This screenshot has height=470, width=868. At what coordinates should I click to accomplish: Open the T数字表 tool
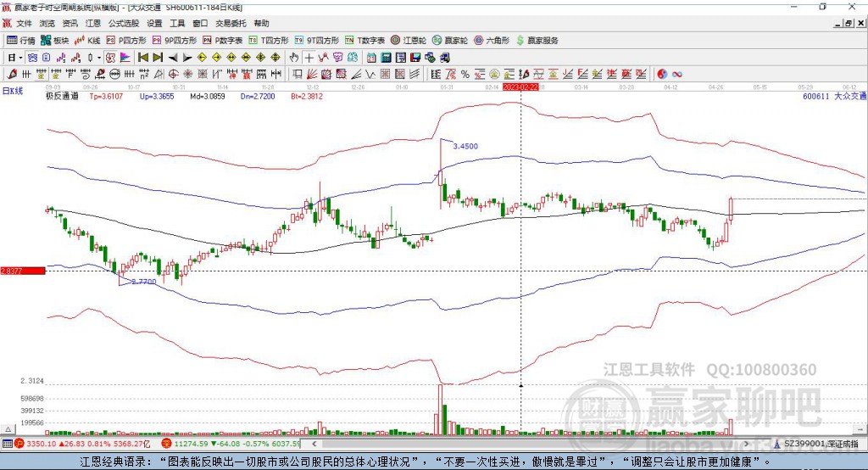[x=364, y=41]
